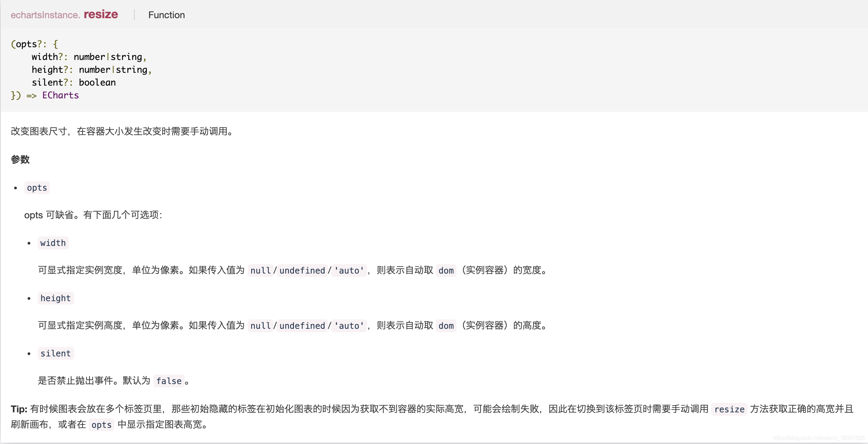Click the csdn blog watermark URL
Image resolution: width=868 pixels, height=444 pixels.
819,438
